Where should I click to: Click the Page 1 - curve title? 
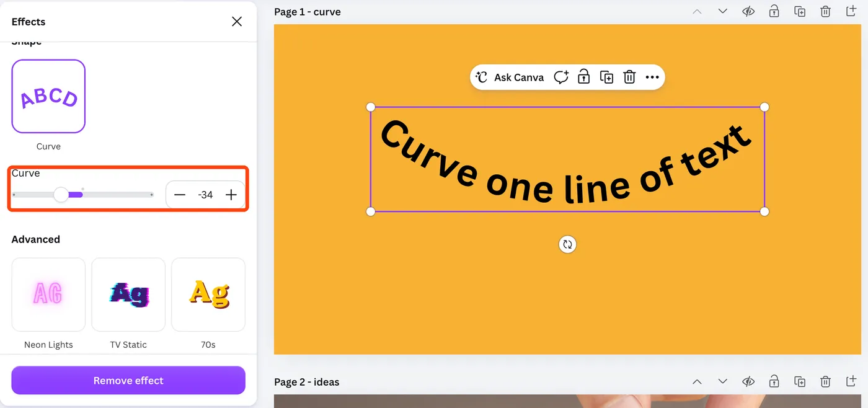coord(308,12)
